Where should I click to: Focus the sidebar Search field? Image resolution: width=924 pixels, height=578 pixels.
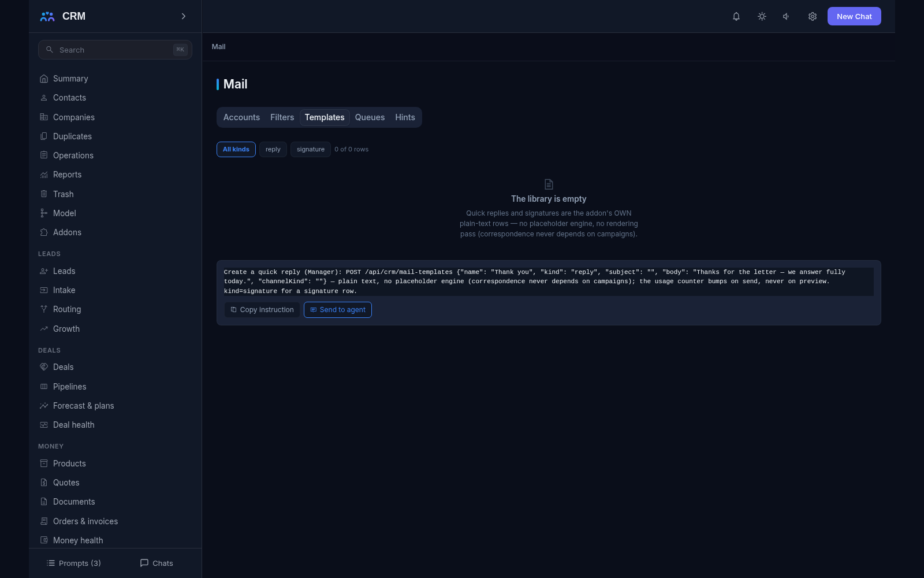115,50
